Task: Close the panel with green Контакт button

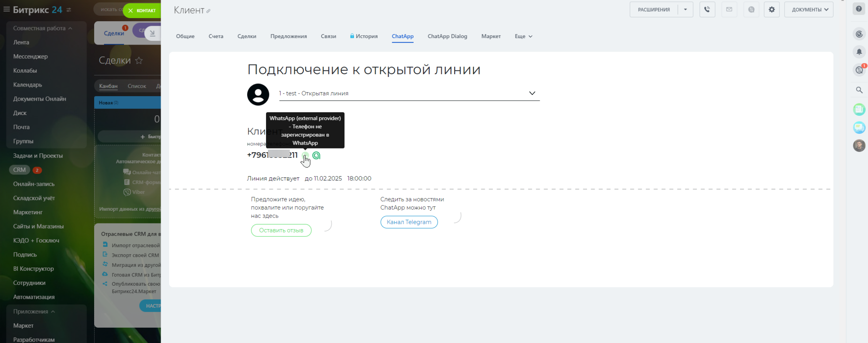Action: tap(142, 10)
